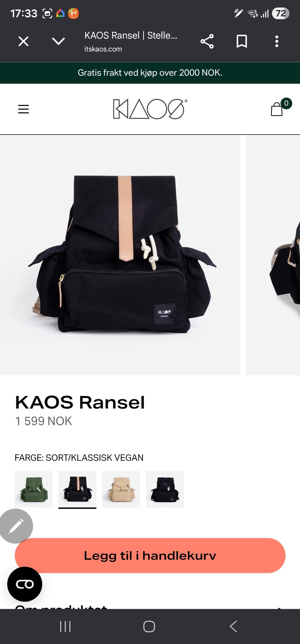
Task: Close the in-app browser tab
Action: [x=23, y=41]
